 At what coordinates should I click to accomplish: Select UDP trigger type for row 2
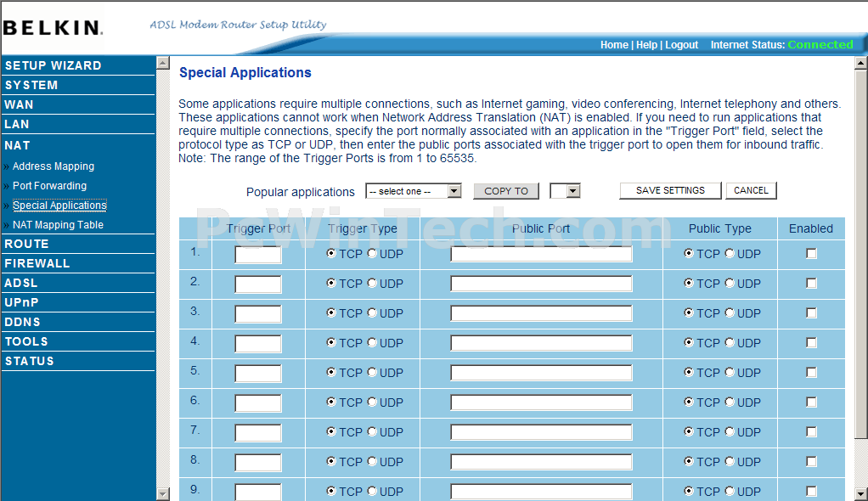coord(372,283)
